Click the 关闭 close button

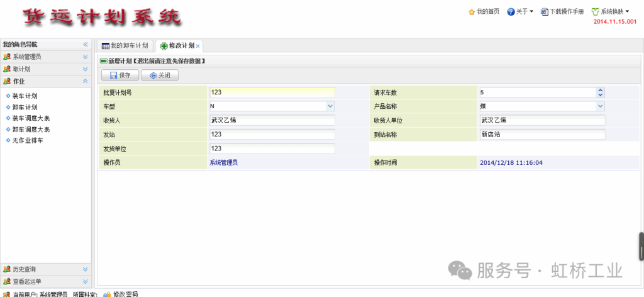pyautogui.click(x=160, y=76)
